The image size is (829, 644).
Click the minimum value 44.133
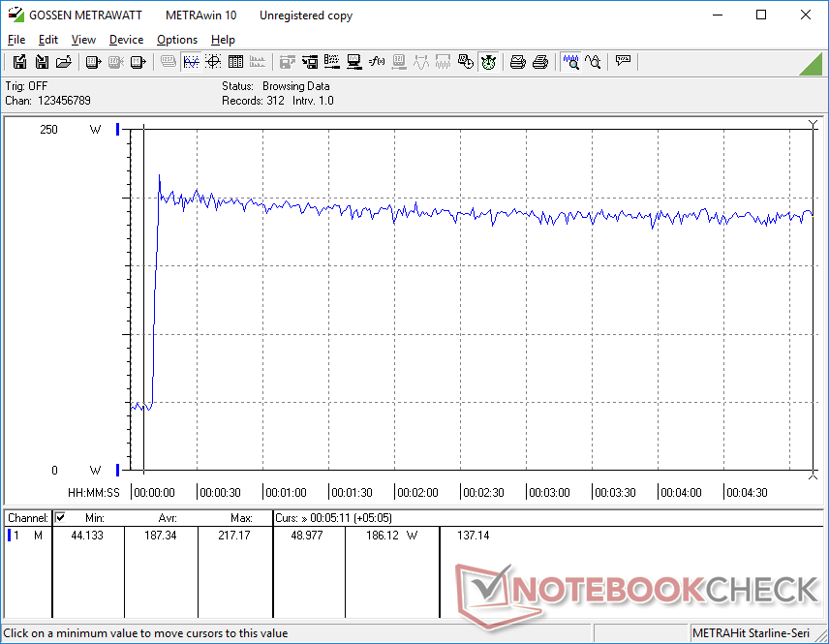[x=87, y=536]
